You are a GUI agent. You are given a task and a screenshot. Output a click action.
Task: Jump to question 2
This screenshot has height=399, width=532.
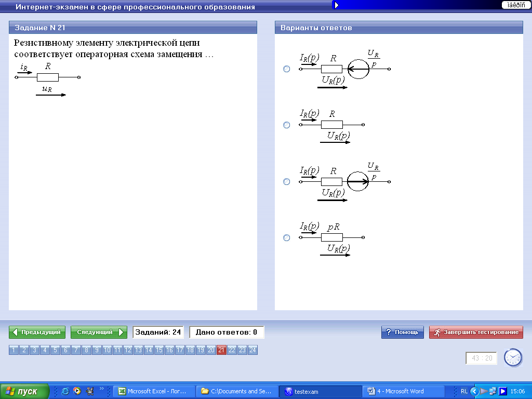click(24, 350)
